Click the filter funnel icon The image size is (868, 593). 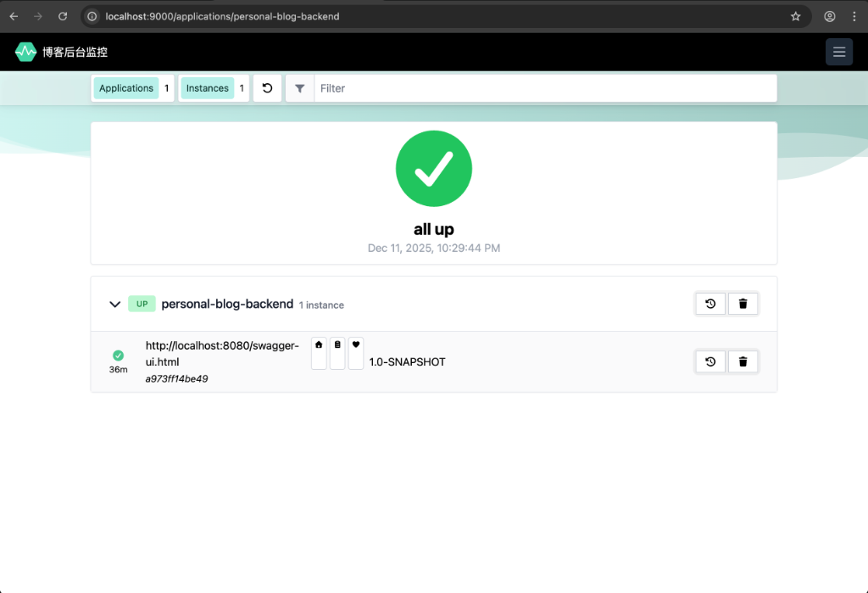(299, 88)
